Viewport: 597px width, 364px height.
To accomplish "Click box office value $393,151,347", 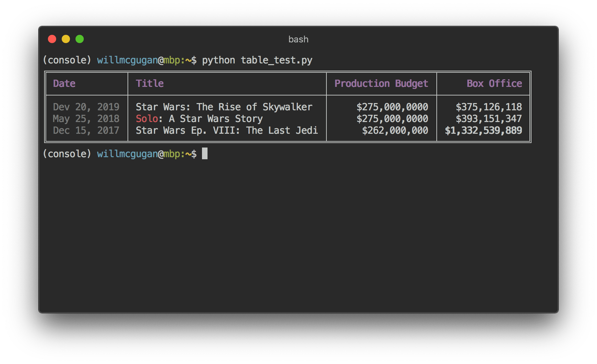I will (489, 119).
